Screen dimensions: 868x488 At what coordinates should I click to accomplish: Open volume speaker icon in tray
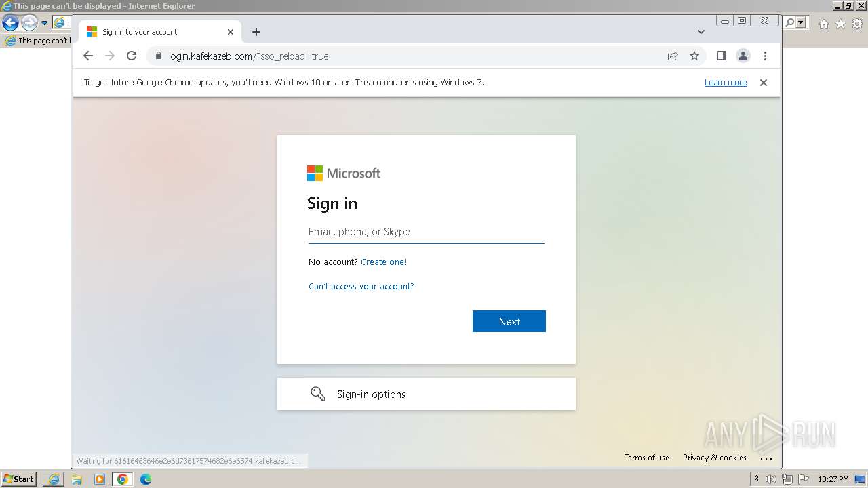coord(771,479)
